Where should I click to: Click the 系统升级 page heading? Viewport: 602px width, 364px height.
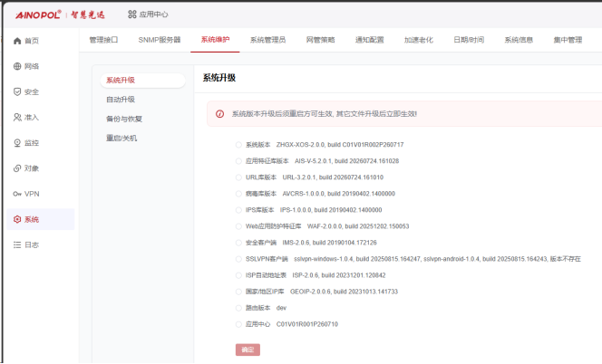coord(219,78)
